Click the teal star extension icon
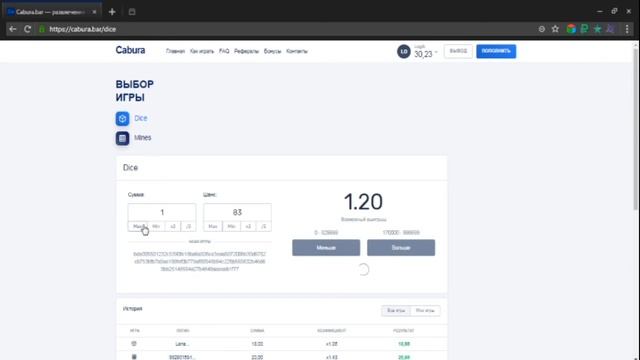Image resolution: width=640 pixels, height=360 pixels. (x=598, y=29)
